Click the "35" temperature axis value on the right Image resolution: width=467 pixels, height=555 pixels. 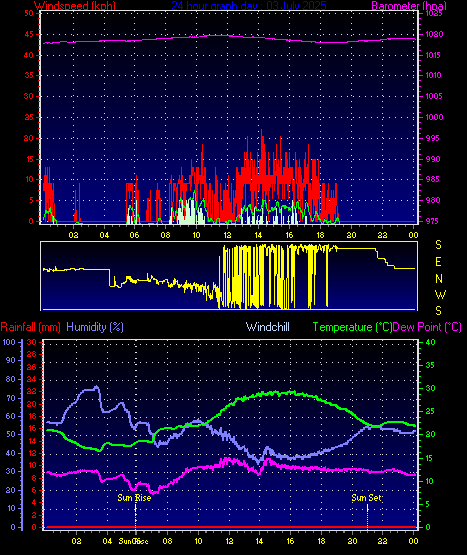pyautogui.click(x=430, y=365)
